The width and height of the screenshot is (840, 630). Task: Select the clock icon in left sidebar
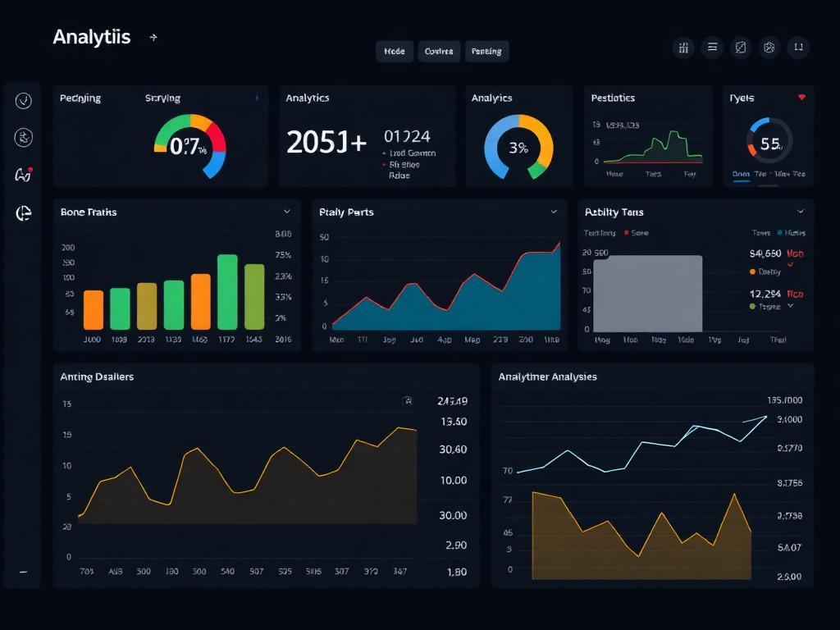[x=23, y=101]
